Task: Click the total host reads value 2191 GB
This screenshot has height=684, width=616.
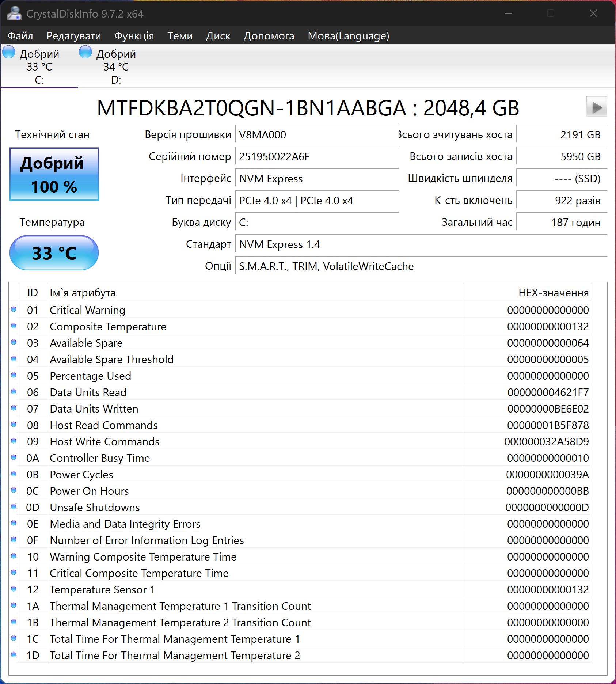Action: pos(562,135)
